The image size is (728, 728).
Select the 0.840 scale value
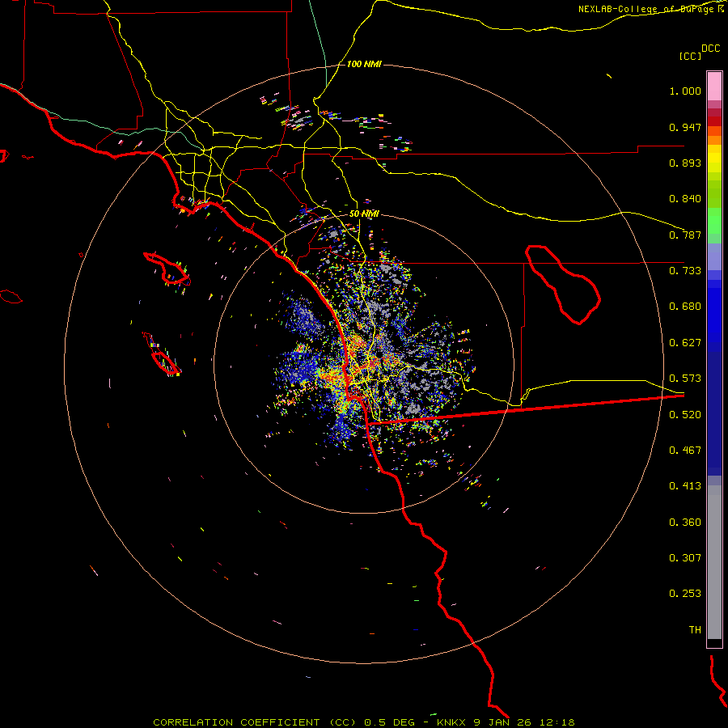pyautogui.click(x=685, y=199)
